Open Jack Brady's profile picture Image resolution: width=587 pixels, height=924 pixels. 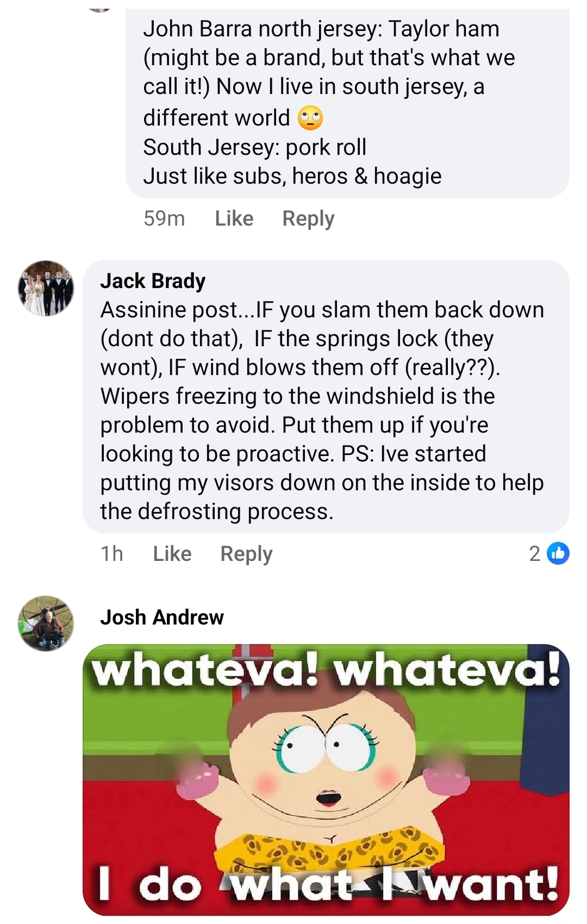tap(46, 288)
